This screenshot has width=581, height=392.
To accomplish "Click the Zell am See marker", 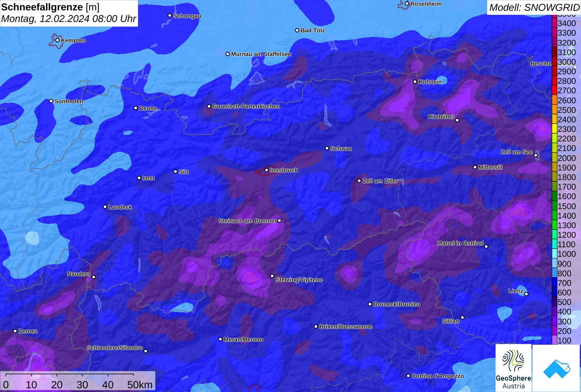I will [536, 156].
